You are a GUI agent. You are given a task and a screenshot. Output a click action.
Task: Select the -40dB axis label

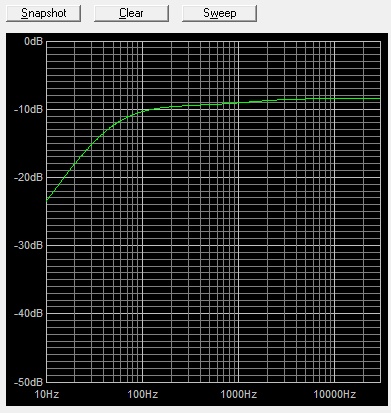coord(29,313)
